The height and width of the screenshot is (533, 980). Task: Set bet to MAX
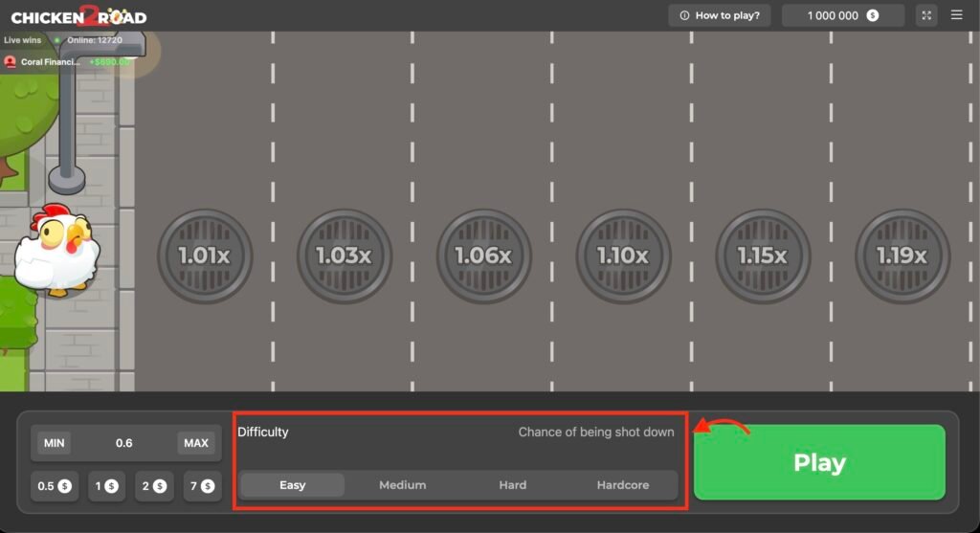point(196,443)
